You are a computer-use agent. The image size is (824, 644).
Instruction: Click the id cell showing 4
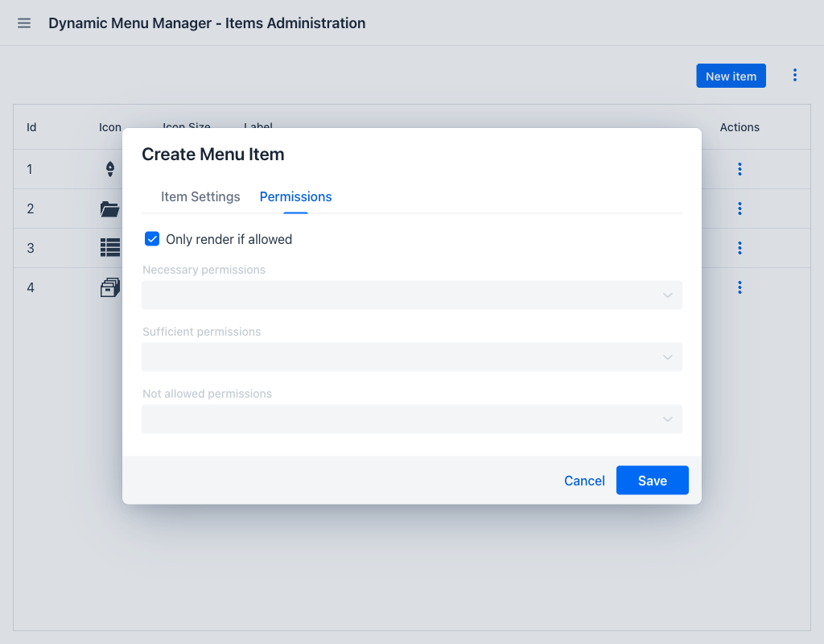click(x=31, y=287)
